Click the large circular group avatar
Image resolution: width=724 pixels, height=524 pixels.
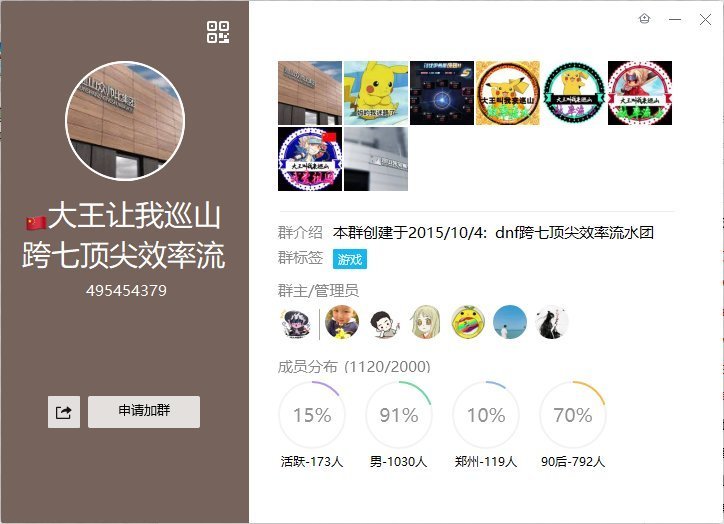[125, 121]
